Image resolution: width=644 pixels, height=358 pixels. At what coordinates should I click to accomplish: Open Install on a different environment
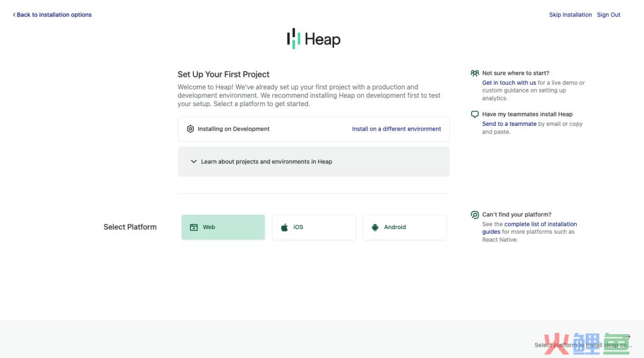point(397,129)
